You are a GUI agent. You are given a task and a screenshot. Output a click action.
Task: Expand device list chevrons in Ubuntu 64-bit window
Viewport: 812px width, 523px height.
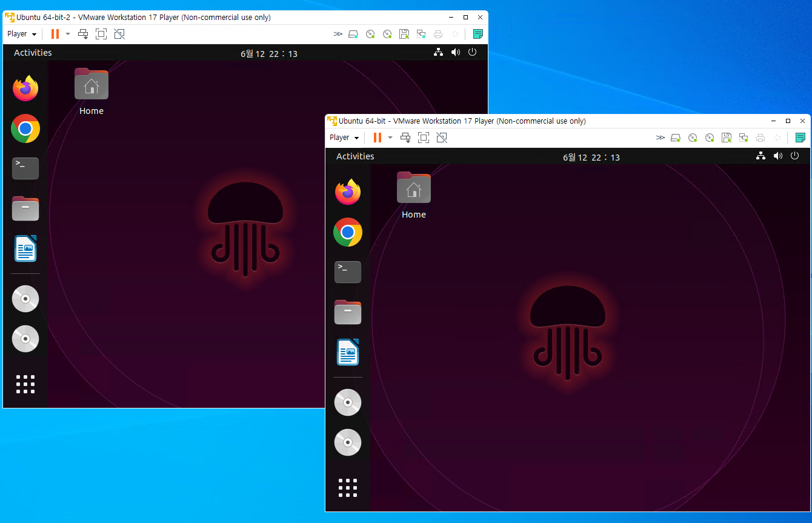point(661,138)
